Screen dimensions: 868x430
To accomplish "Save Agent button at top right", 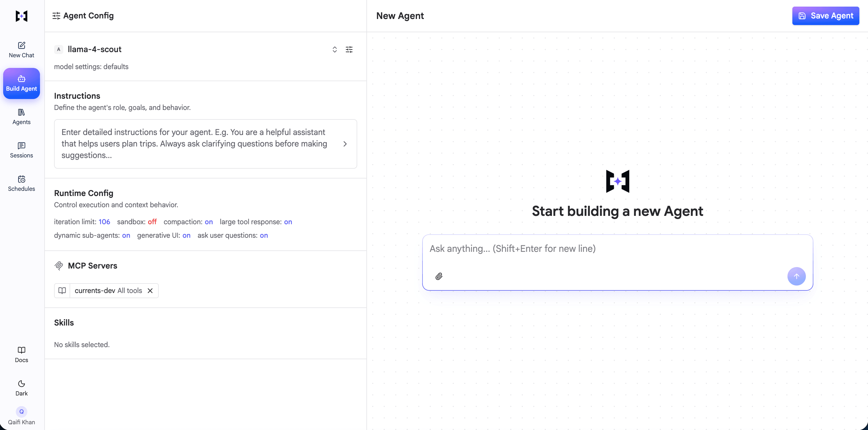I will 825,16.
